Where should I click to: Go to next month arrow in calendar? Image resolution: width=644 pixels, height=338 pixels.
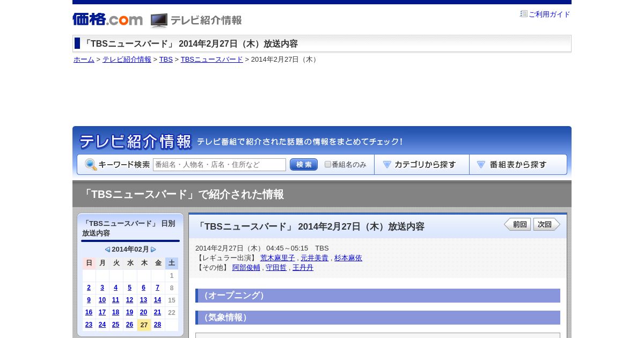pyautogui.click(x=153, y=249)
